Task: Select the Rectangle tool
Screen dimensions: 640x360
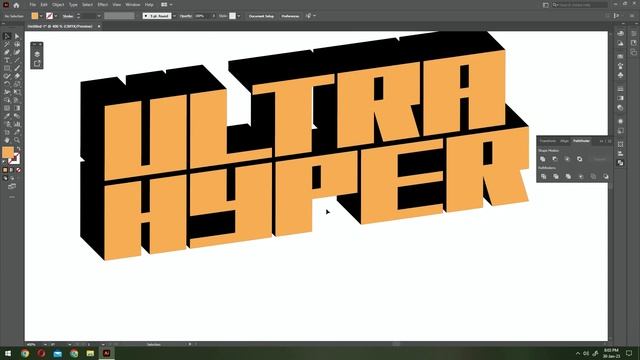Action: click(7, 68)
